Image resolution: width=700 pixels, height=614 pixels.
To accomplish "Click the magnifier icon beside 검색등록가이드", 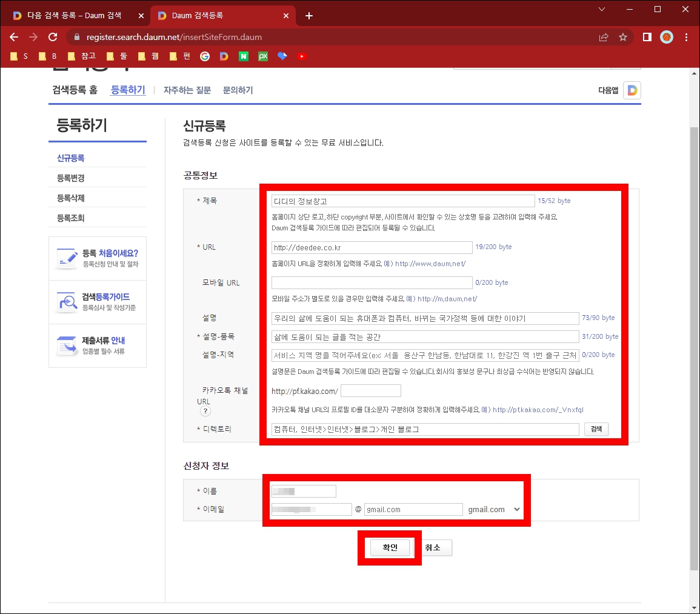I will (67, 301).
